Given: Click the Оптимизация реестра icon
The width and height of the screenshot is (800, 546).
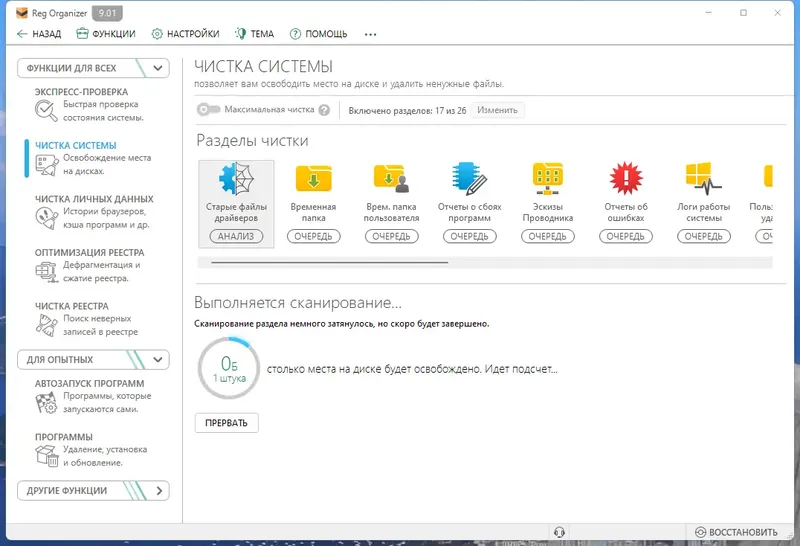Looking at the screenshot, I should point(46,271).
